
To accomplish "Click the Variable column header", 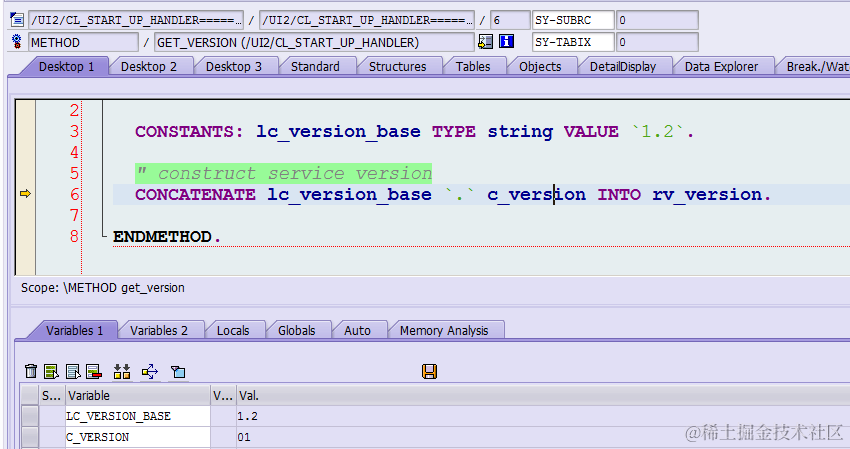I will tap(138, 395).
